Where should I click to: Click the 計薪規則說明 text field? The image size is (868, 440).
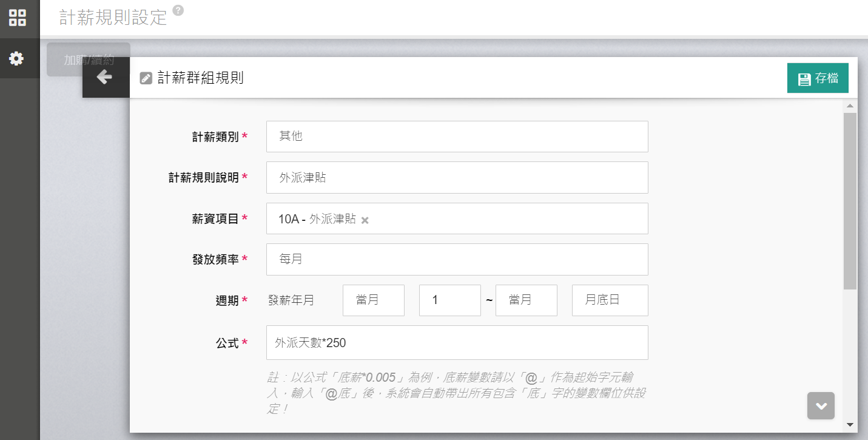pos(457,177)
